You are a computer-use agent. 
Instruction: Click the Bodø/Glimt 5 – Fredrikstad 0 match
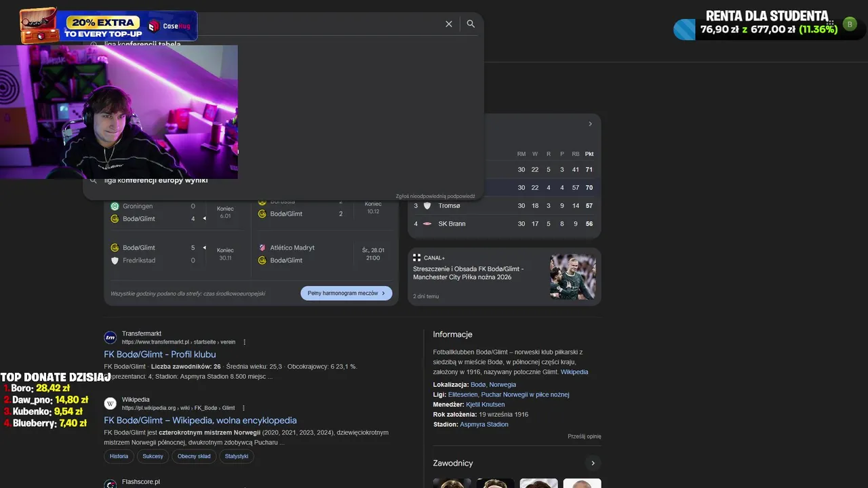coord(177,254)
